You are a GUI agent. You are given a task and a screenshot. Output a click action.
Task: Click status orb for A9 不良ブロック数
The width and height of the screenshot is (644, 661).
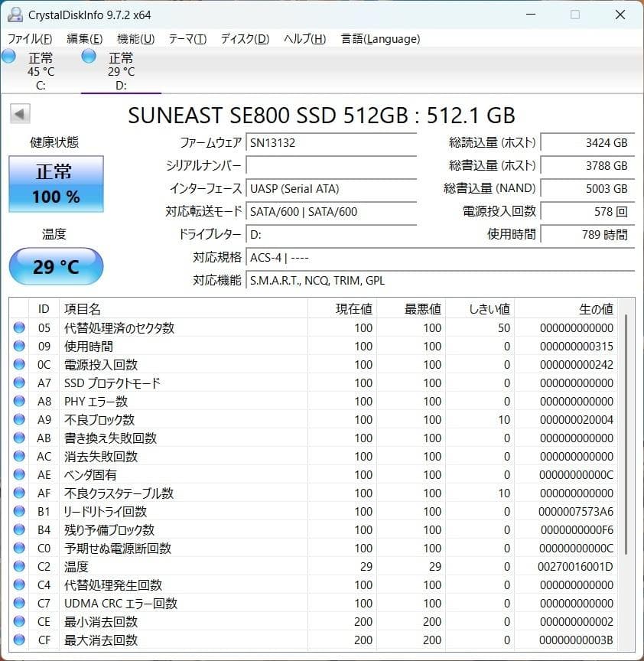(19, 419)
